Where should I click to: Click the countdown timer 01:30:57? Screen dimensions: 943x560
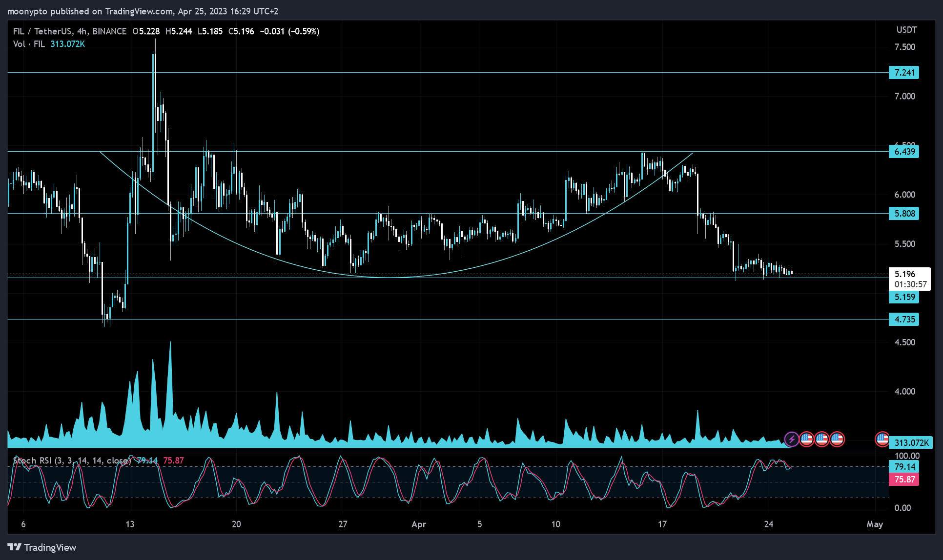910,284
